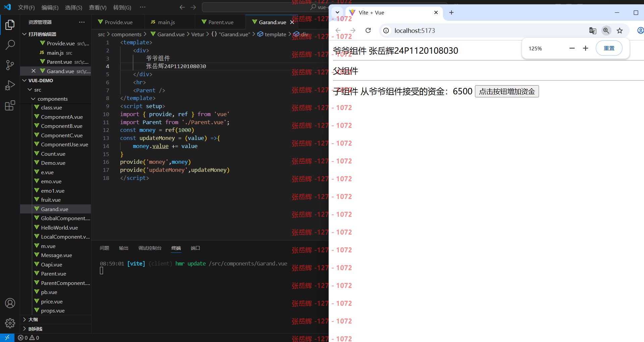Screen dimensions: 644x342
Task: Open ComponentUse.vue in the file tree
Action: click(56, 144)
